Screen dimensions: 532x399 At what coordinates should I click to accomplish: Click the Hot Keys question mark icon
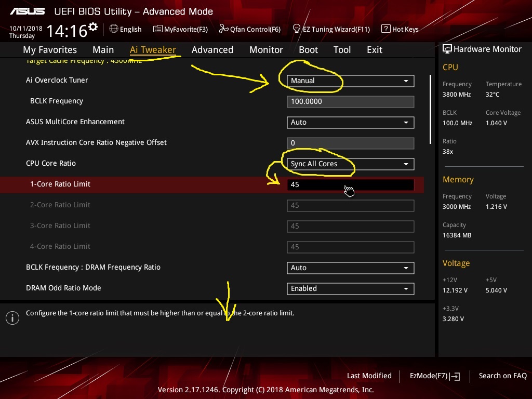click(x=386, y=29)
